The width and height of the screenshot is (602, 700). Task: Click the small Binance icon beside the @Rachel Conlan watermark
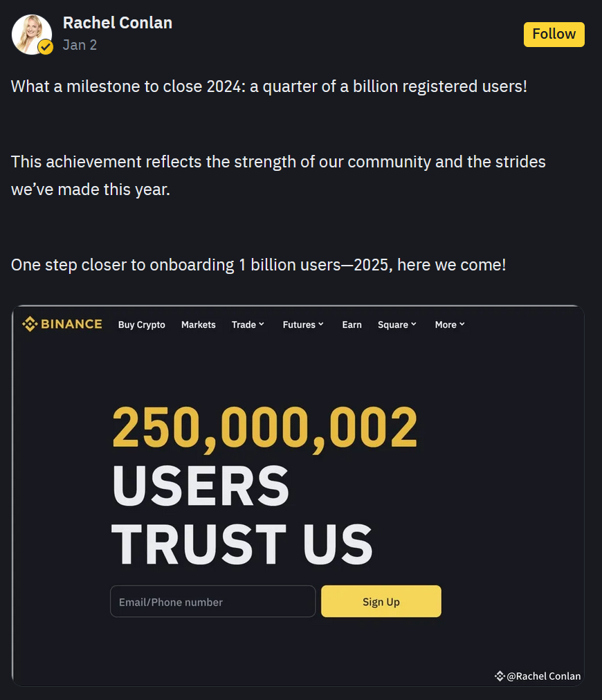pyautogui.click(x=500, y=676)
